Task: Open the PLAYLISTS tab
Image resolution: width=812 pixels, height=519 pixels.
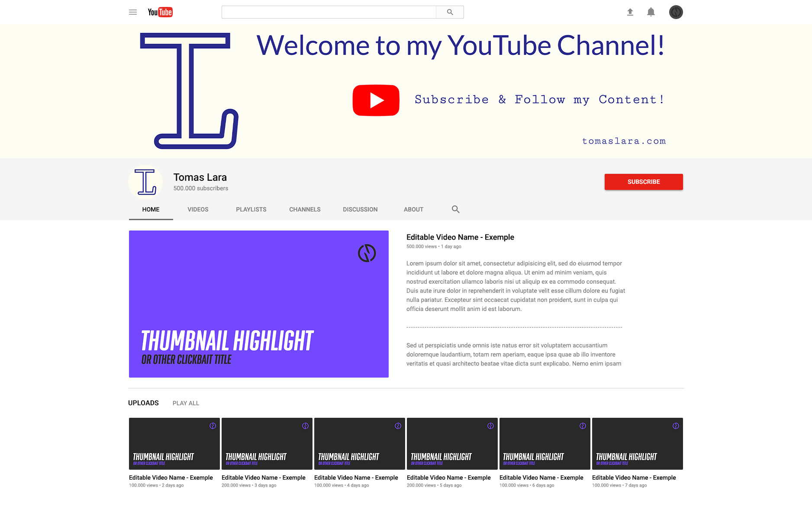Action: 251,209
